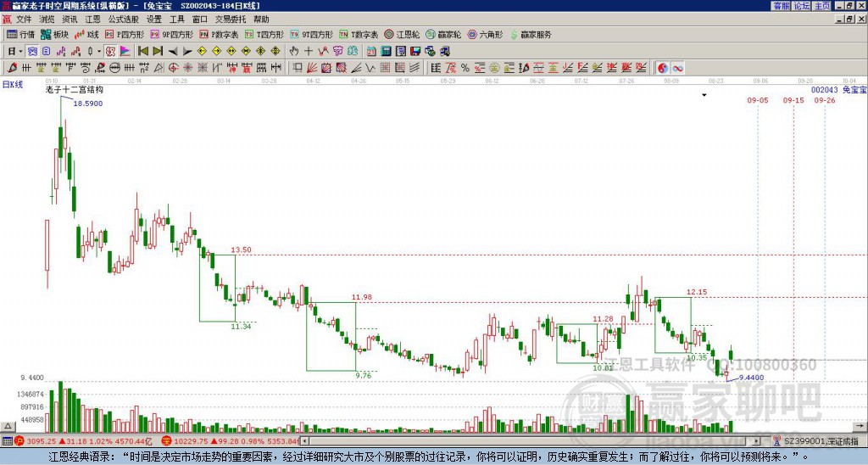Toggle the yin-yang icon button
This screenshot has width=868, height=465.
click(x=663, y=68)
